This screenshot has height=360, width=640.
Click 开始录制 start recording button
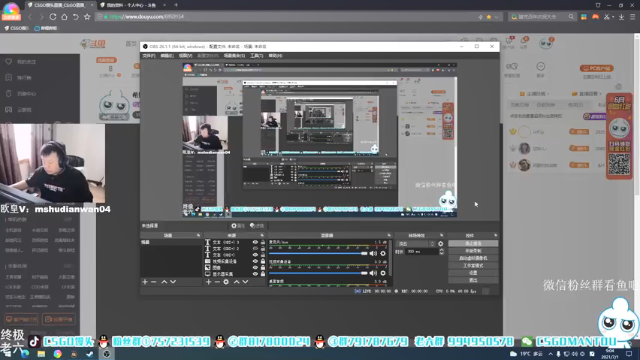(x=473, y=251)
